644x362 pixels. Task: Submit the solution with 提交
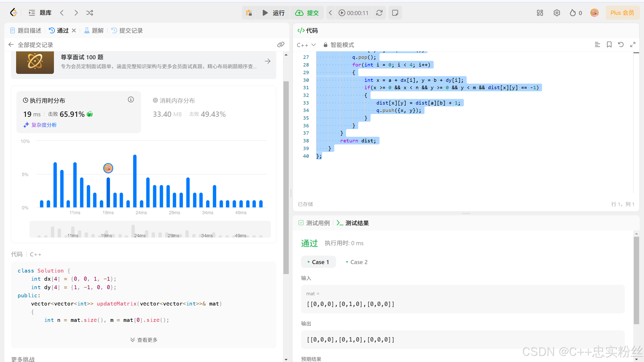pos(307,13)
